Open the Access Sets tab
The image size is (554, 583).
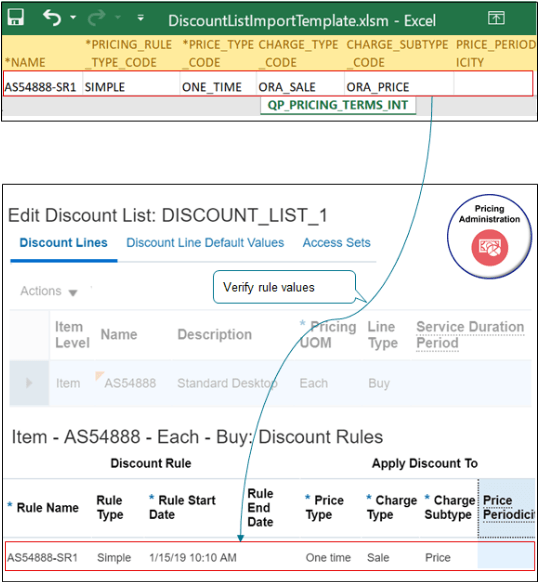(x=336, y=243)
